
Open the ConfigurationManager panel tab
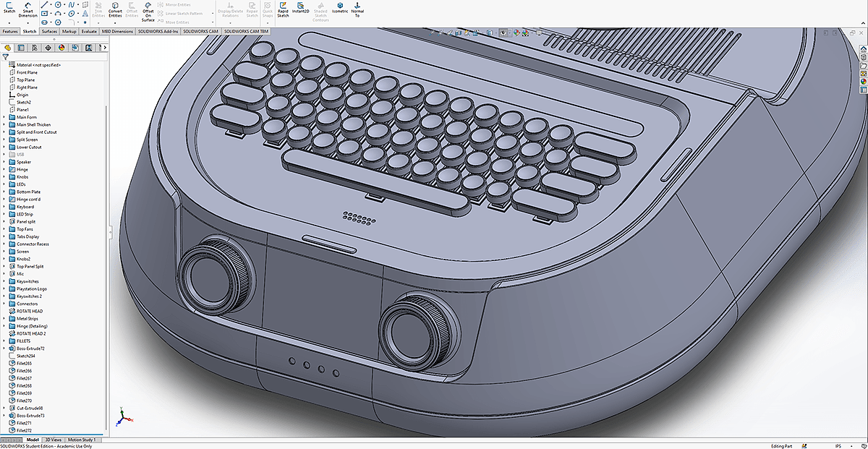tap(35, 47)
